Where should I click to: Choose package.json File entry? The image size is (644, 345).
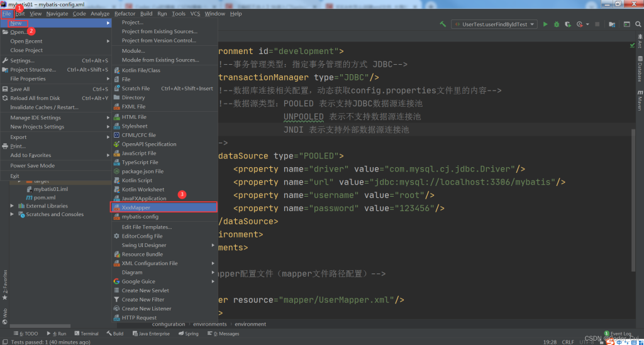(x=164, y=171)
